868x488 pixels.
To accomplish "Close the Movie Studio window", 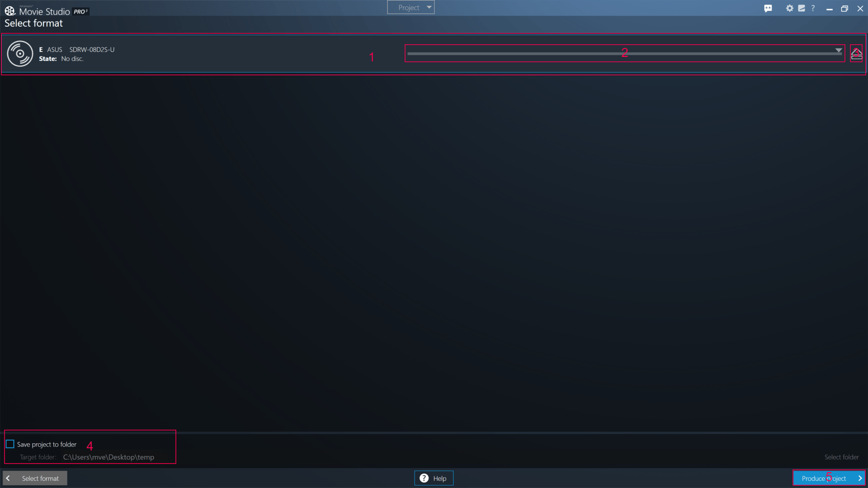I will (x=860, y=9).
